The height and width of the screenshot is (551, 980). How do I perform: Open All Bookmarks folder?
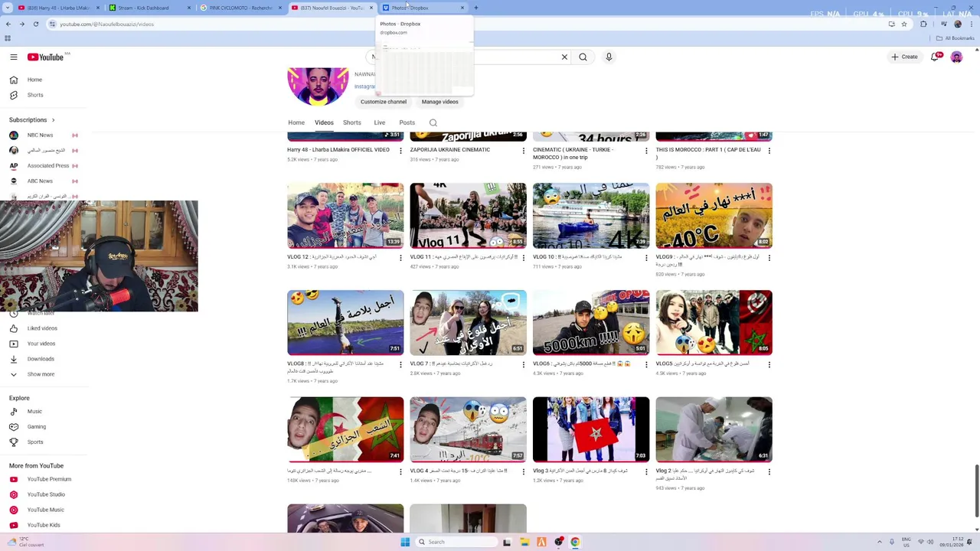click(x=955, y=38)
